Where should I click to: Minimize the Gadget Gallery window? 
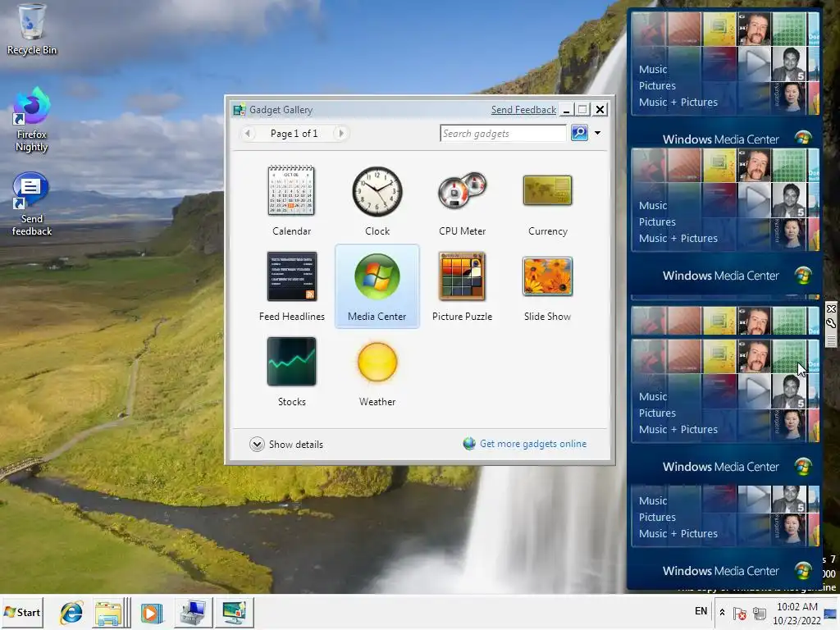click(566, 110)
